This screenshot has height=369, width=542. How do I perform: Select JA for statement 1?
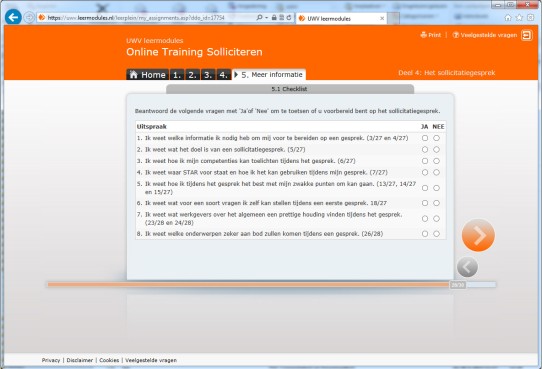(x=425, y=138)
